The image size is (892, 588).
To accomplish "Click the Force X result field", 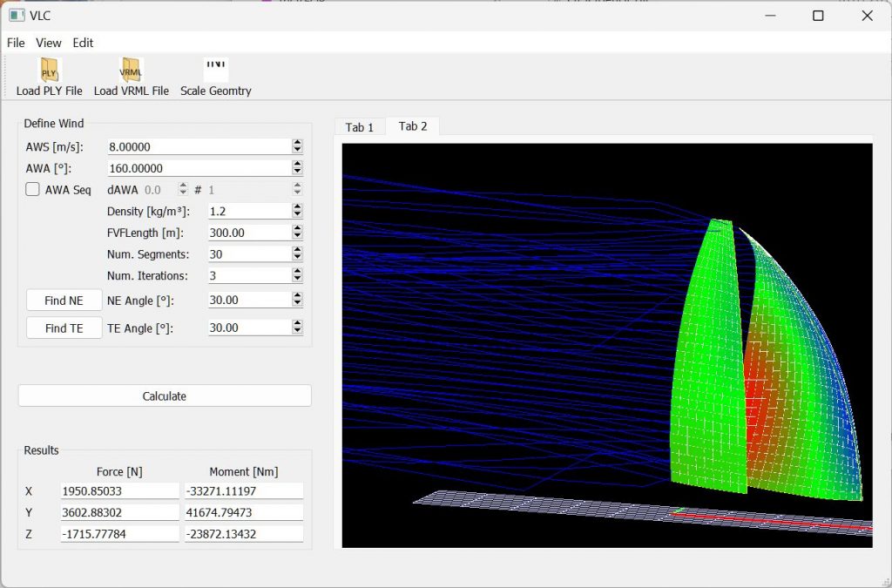I will [119, 491].
